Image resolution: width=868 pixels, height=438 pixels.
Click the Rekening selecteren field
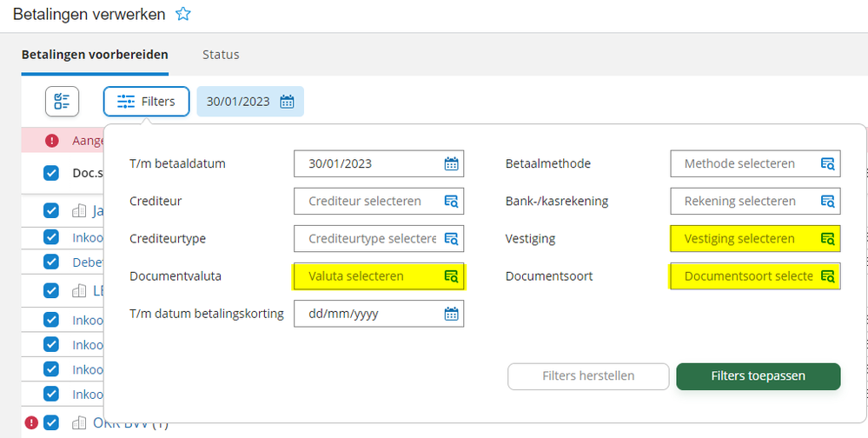755,201
